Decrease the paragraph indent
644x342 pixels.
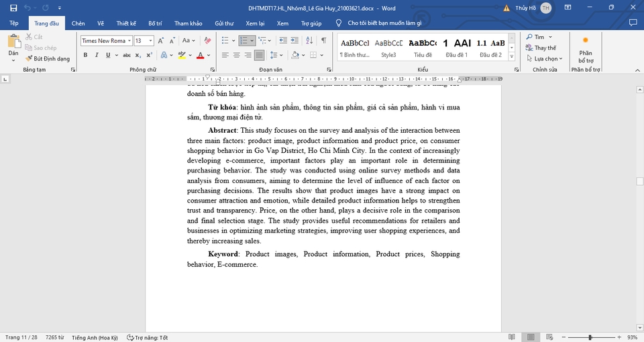(283, 40)
